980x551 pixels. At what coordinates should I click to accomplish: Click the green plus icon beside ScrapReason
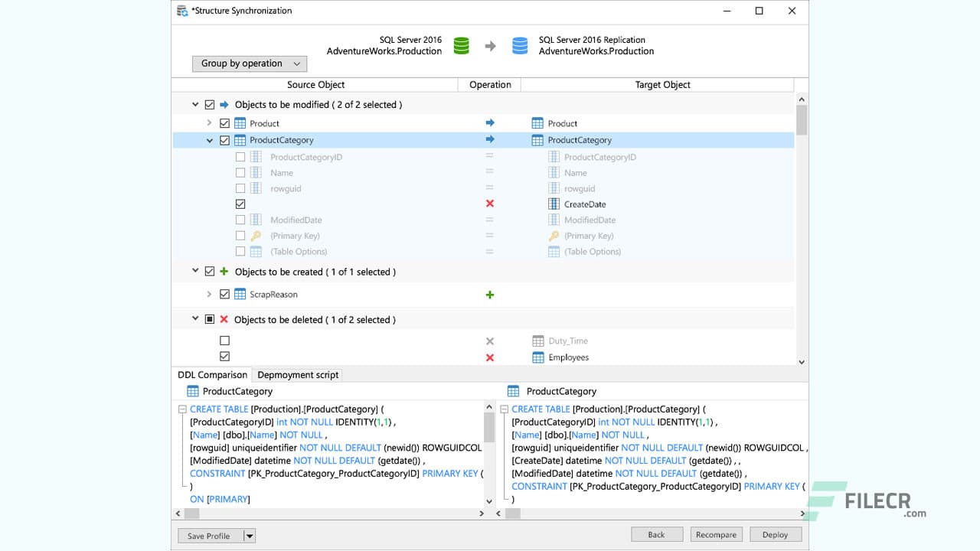click(489, 294)
